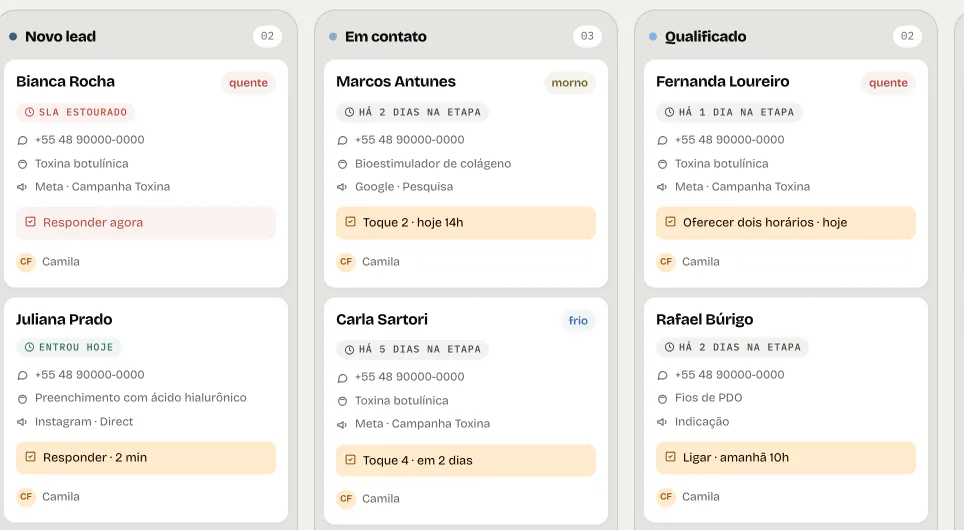Click the frio tag on Carla Sartori's card

[578, 320]
